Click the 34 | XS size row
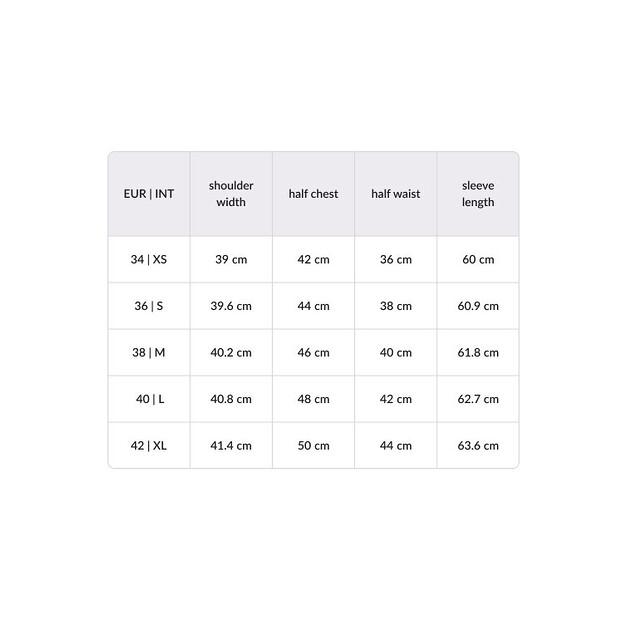This screenshot has height=620, width=628. [x=314, y=260]
